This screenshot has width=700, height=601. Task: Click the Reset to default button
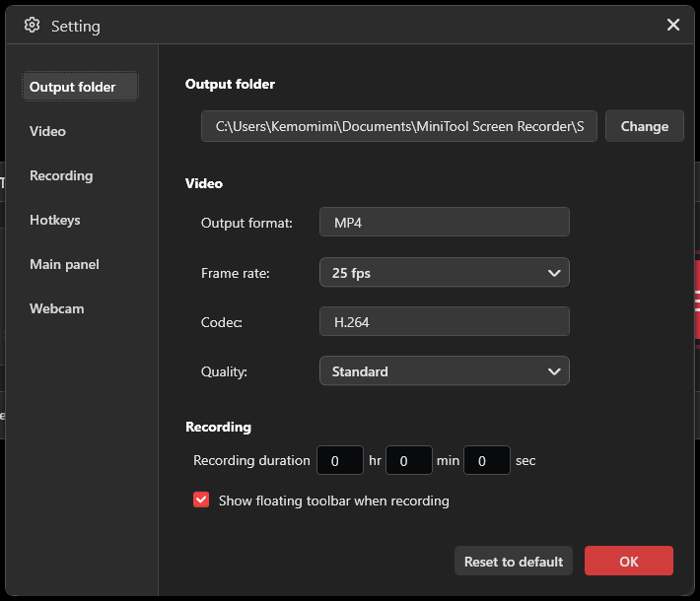[514, 562]
